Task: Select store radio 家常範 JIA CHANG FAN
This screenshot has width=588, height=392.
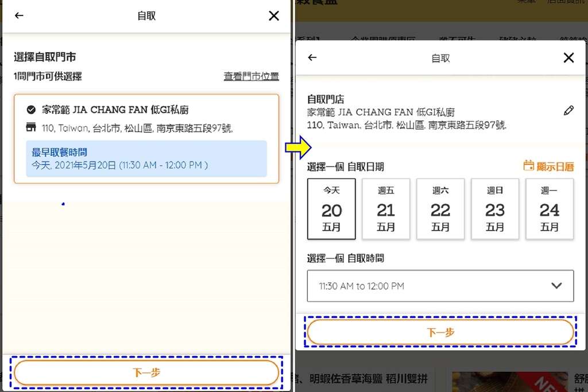Action: point(31,110)
